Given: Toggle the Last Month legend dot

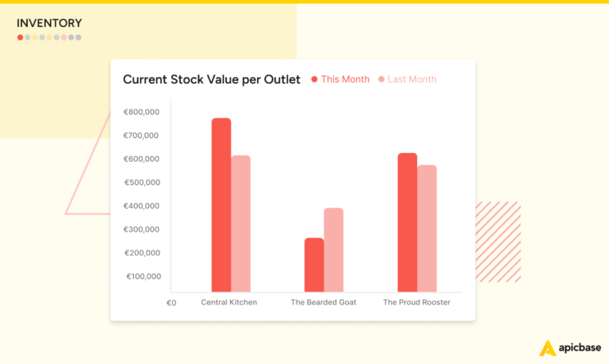Looking at the screenshot, I should tap(381, 79).
